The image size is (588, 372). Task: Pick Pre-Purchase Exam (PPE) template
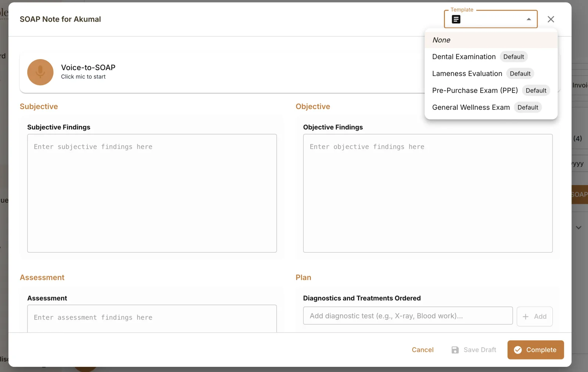click(491, 91)
